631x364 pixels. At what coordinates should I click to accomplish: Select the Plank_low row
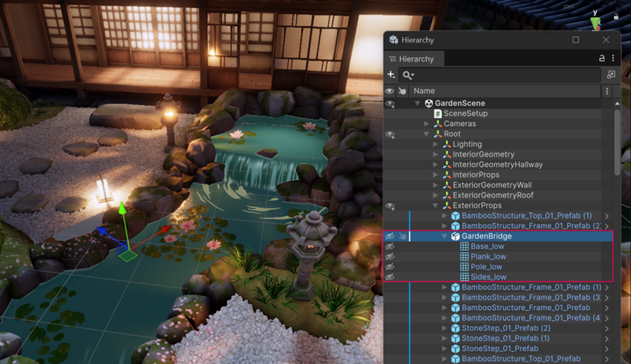(498, 257)
